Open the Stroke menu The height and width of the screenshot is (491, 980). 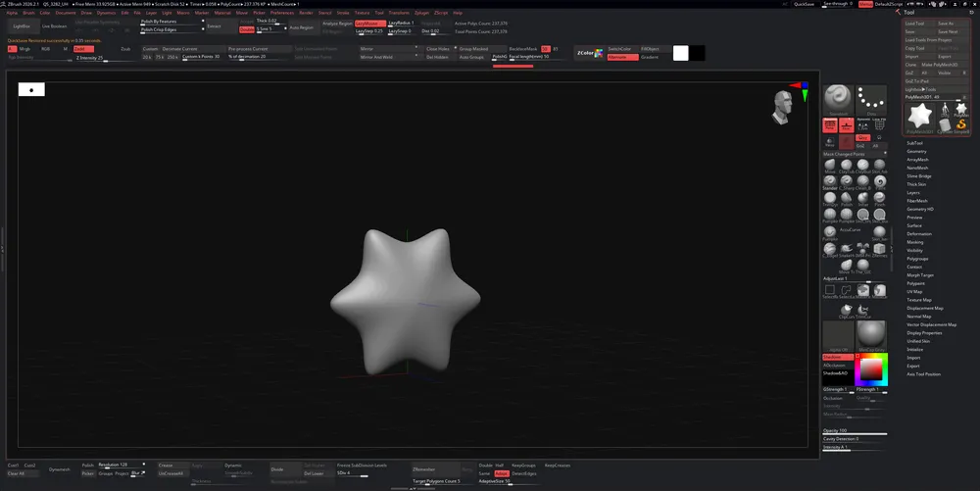pyautogui.click(x=342, y=13)
